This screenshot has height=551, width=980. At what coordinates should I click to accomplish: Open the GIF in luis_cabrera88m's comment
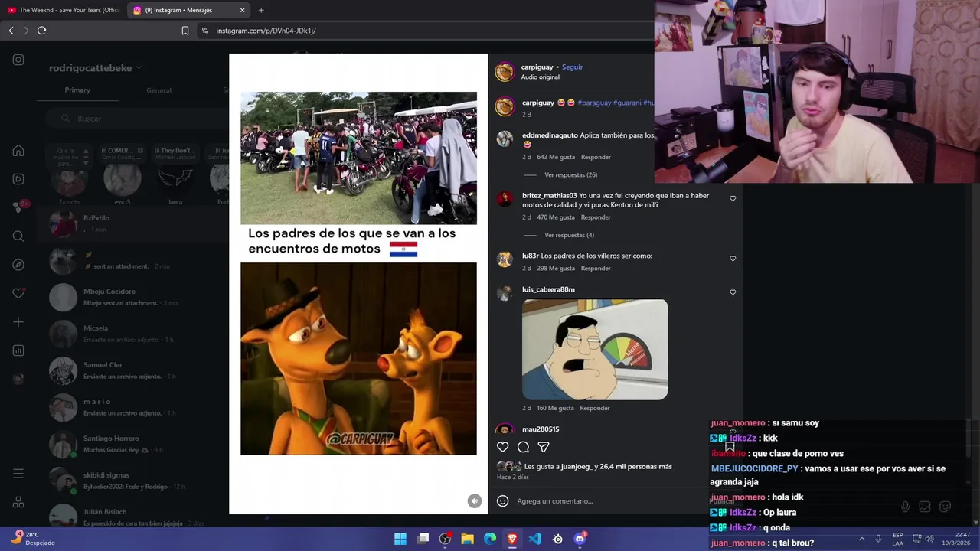click(x=595, y=350)
